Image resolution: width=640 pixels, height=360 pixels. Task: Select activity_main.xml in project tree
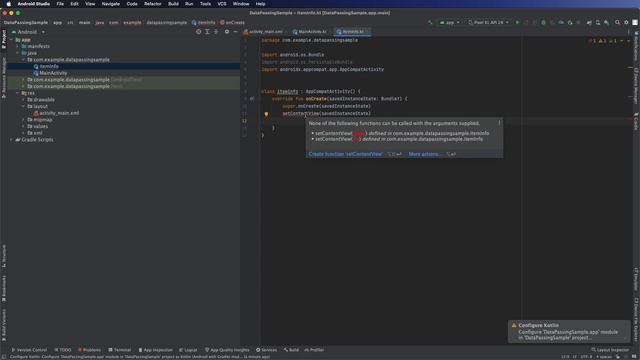tap(59, 113)
